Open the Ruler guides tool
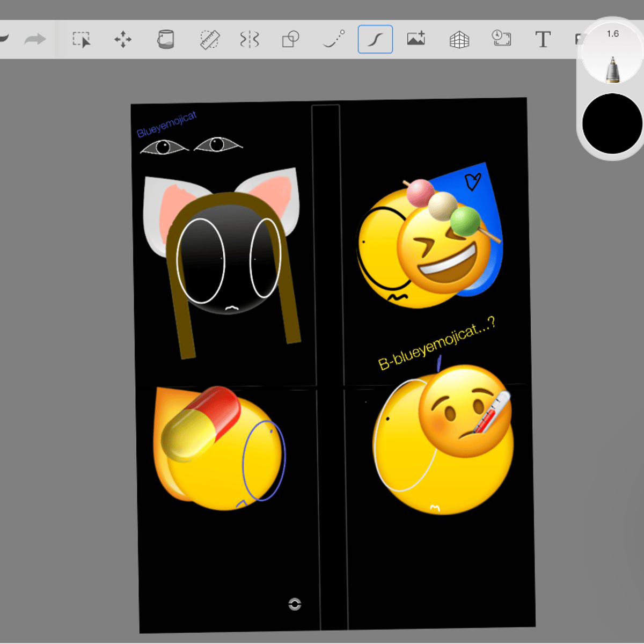This screenshot has height=644, width=644. 209,39
